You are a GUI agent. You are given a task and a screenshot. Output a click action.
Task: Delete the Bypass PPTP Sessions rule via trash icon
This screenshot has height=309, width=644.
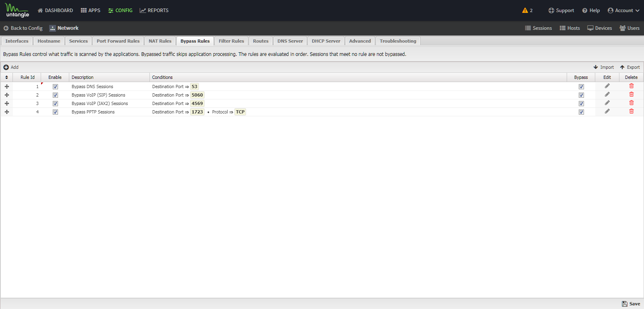pyautogui.click(x=631, y=111)
